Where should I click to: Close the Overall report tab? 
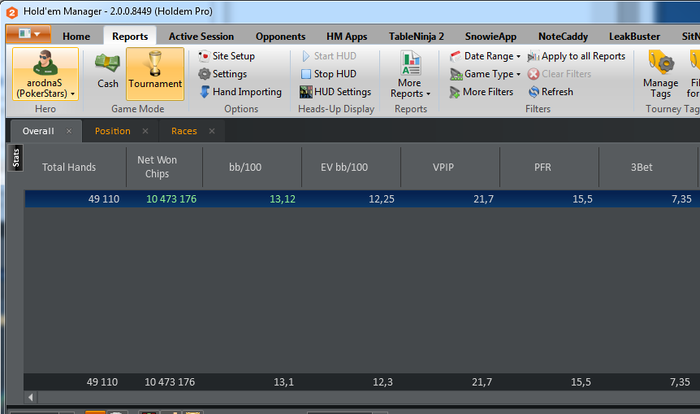coord(69,131)
